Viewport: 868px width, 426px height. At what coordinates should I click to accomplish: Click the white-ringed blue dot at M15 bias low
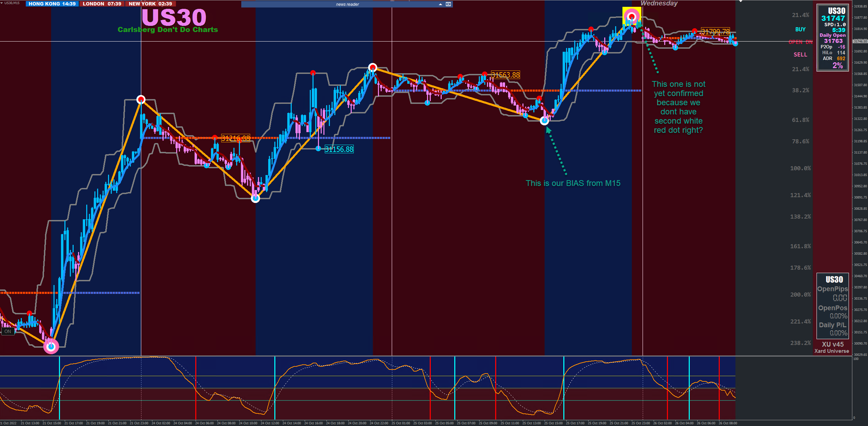[545, 121]
